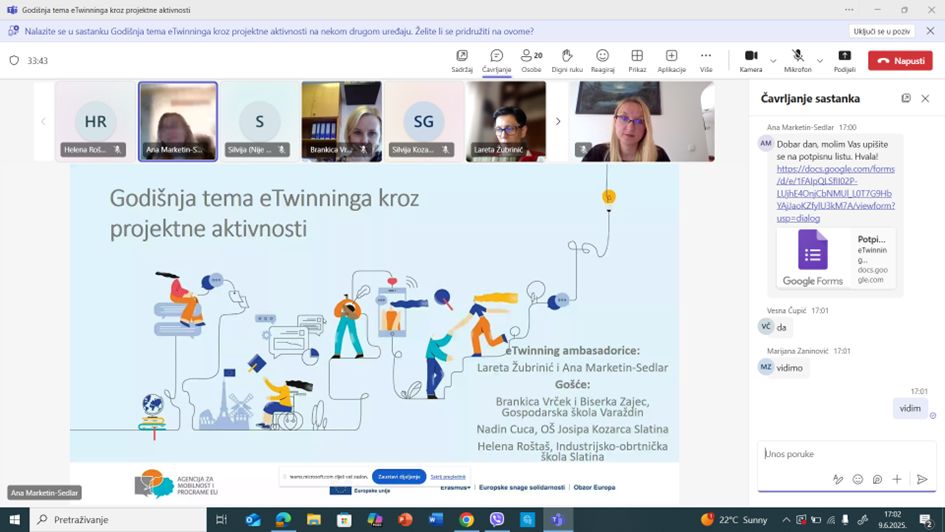Select Silvija (Nije...) participant tile
945x532 pixels.
click(x=260, y=121)
